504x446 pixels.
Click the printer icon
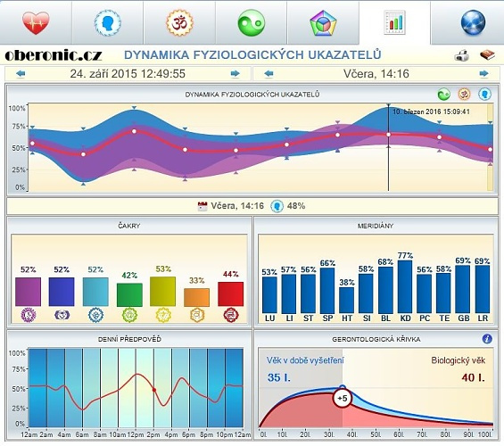(x=462, y=55)
